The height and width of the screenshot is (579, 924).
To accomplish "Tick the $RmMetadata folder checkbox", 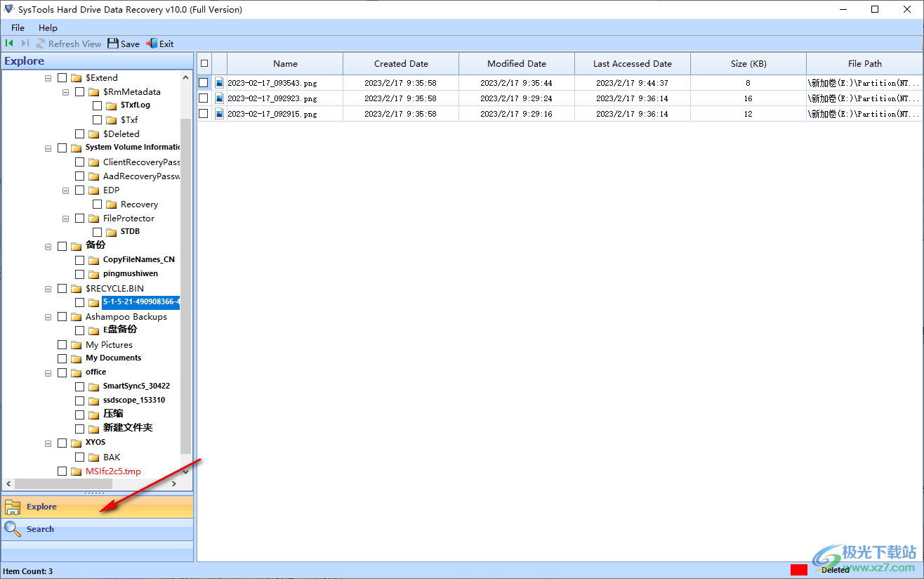I will [x=80, y=92].
